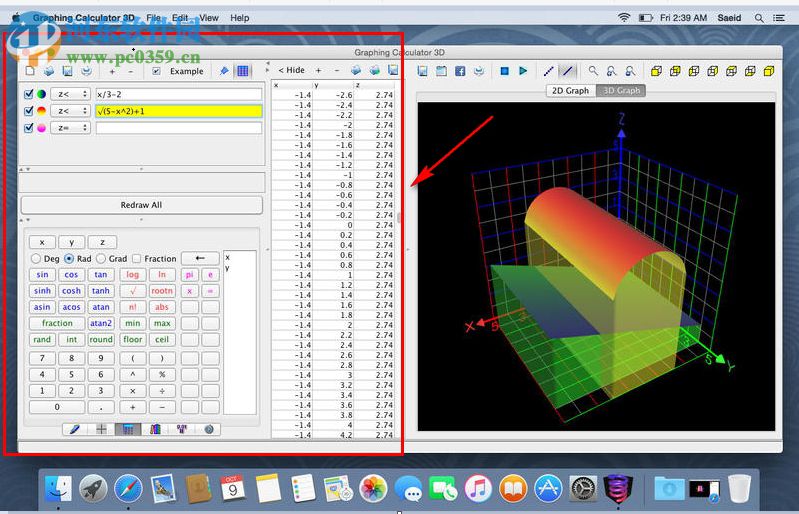Screen dimensions: 799x514
Task: Select the dotted line drawing style icon
Action: pos(548,71)
